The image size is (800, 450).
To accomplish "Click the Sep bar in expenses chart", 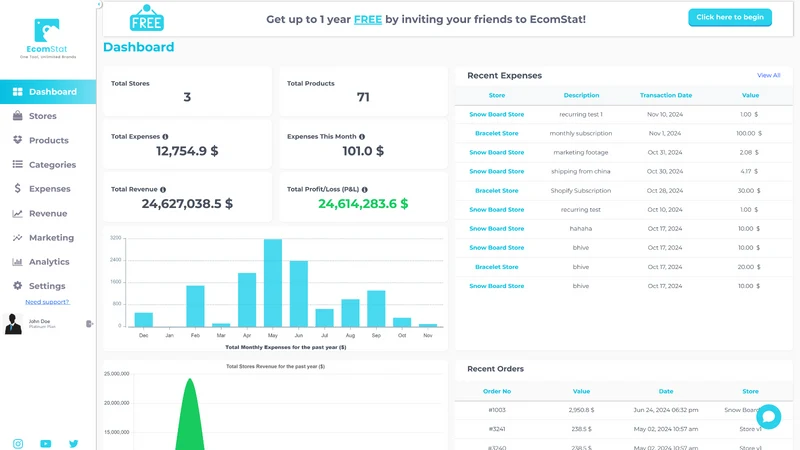I will click(376, 309).
